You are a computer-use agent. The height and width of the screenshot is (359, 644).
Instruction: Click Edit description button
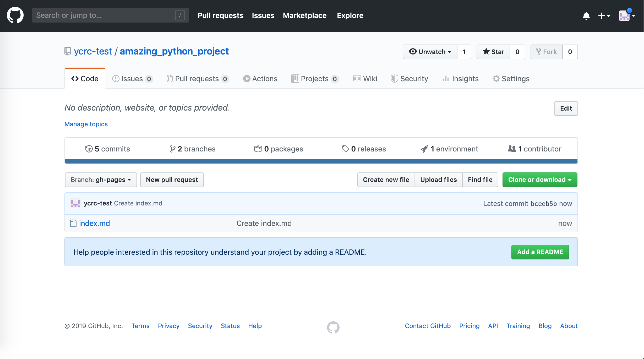[566, 108]
